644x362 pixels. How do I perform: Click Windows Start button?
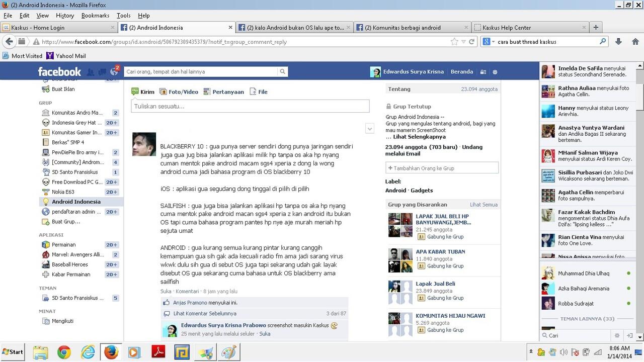point(13,352)
